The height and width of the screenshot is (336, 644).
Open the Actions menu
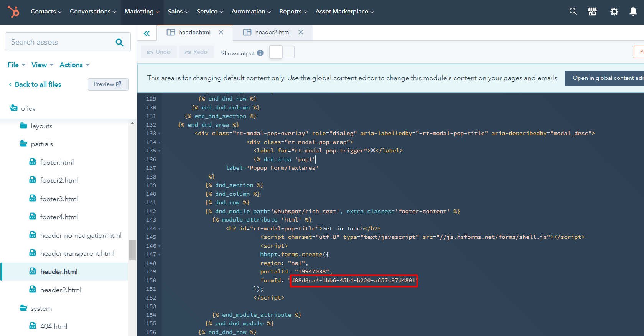click(x=75, y=65)
